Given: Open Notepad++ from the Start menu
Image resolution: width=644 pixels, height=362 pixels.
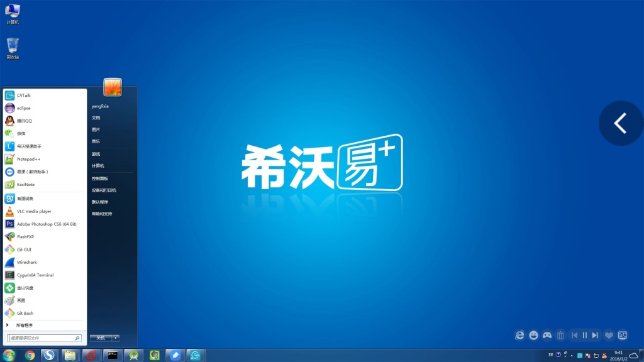Looking at the screenshot, I should (45, 159).
